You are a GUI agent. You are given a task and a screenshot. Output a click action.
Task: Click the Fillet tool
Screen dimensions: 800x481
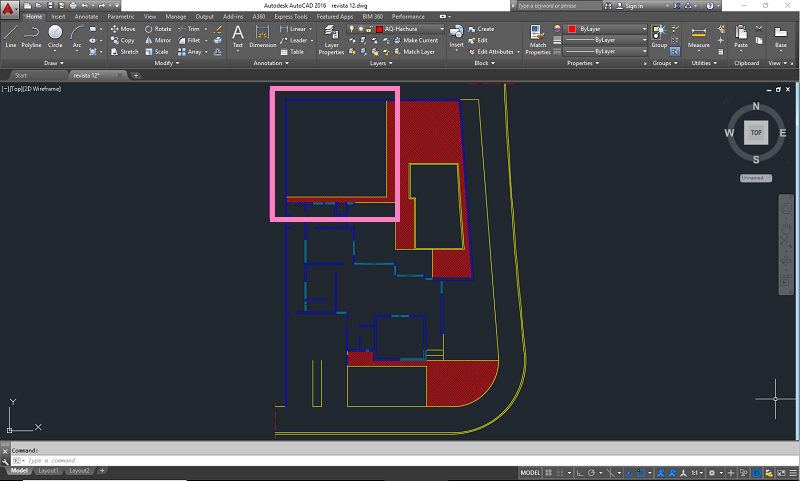click(x=189, y=40)
